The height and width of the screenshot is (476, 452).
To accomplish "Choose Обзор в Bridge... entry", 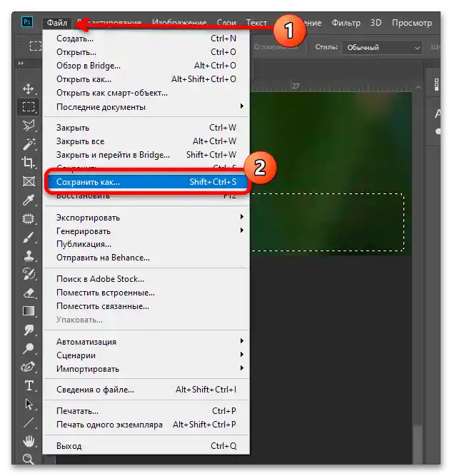I will point(146,66).
